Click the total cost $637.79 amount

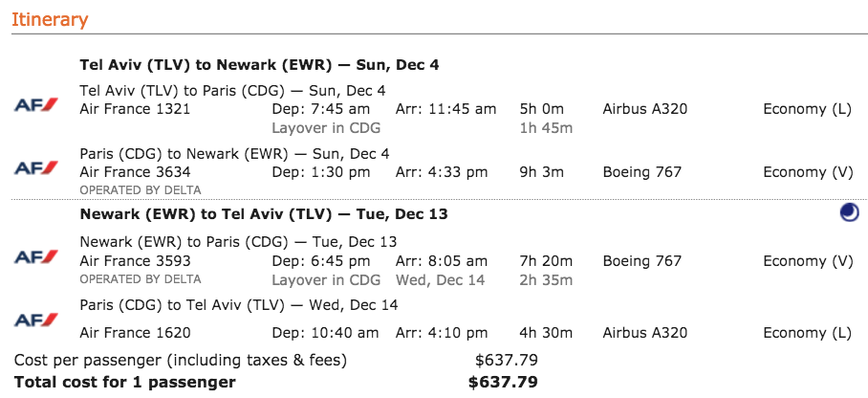click(503, 382)
